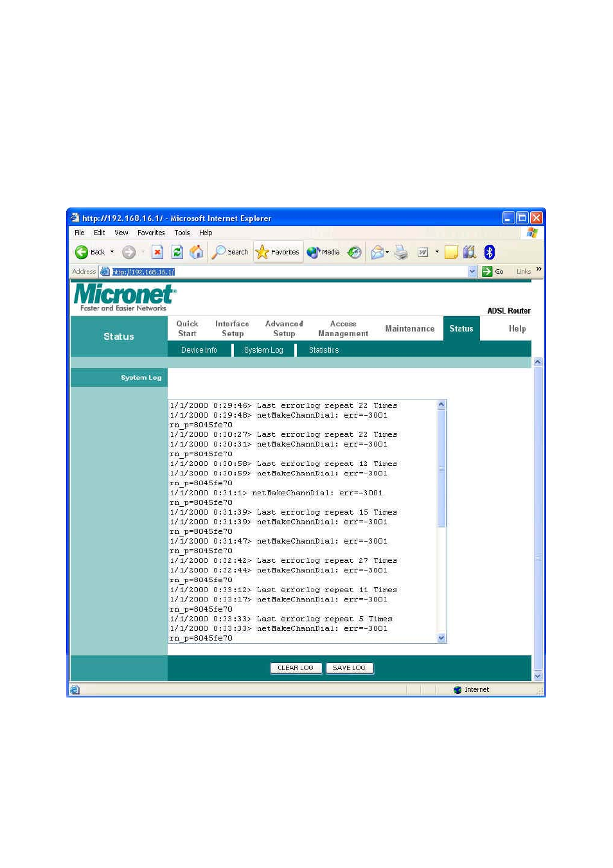
Task: Click log line '0:32:42> Last errorlog repeat 27 Times'
Action: point(283,560)
